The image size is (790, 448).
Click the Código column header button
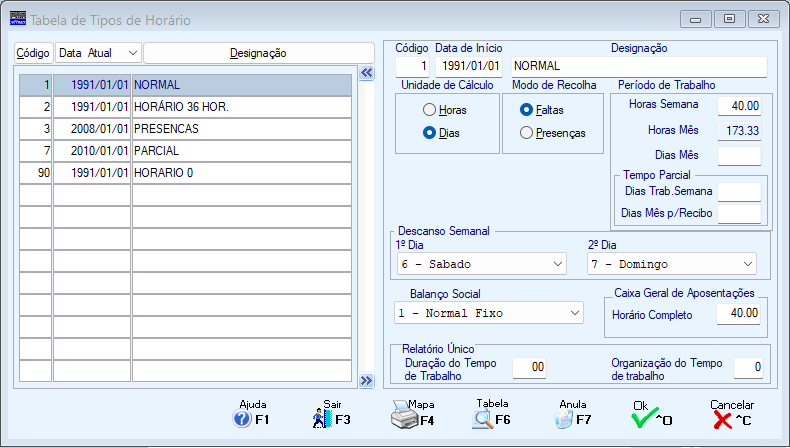coord(33,52)
